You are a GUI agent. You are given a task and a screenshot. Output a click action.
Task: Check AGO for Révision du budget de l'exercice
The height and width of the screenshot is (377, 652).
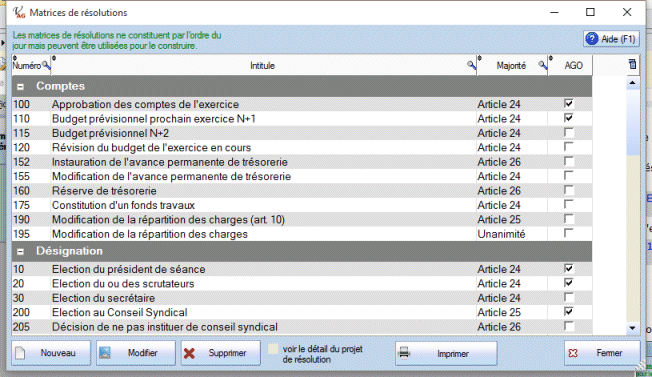click(x=568, y=147)
